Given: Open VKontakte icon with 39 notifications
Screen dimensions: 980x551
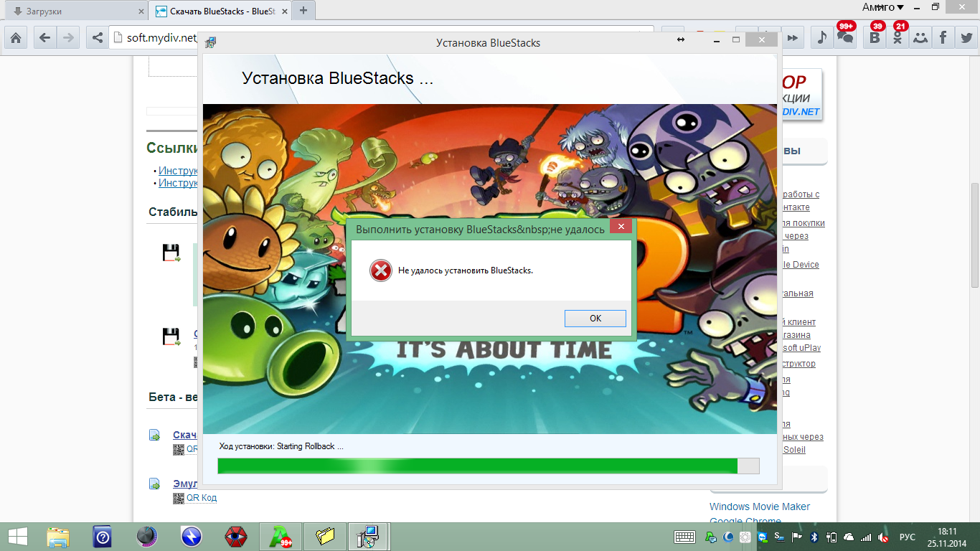Looking at the screenshot, I should pos(875,37).
